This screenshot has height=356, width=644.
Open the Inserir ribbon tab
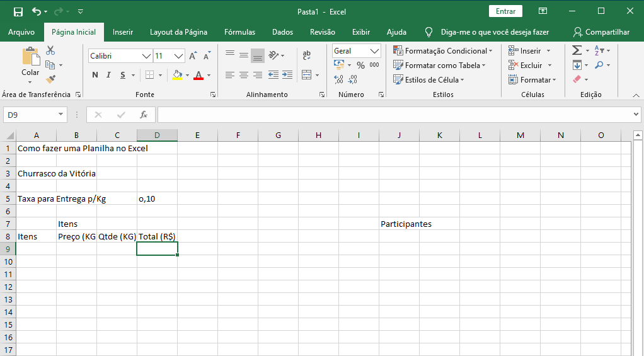click(123, 32)
